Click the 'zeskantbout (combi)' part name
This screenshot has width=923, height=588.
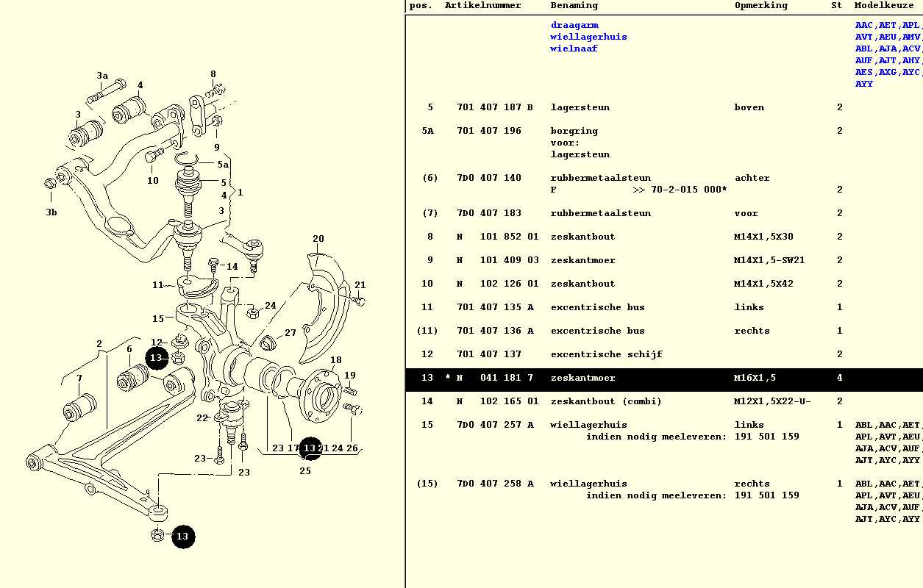pyautogui.click(x=607, y=401)
